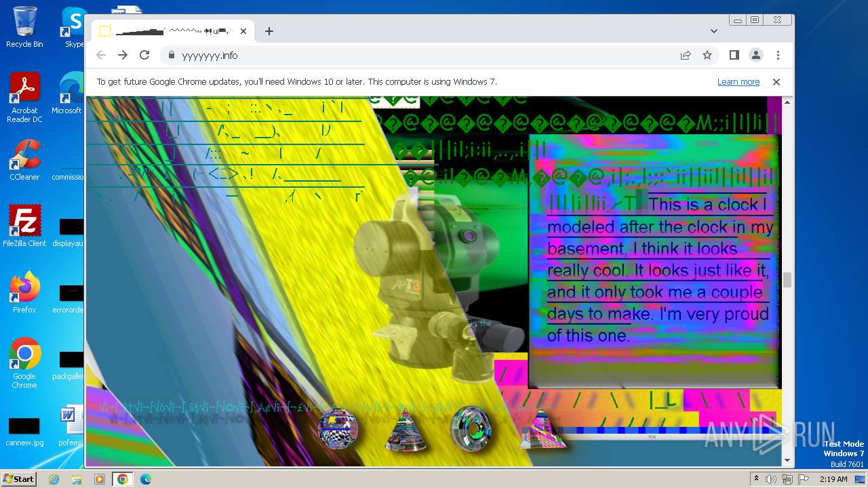Click the Action Center flag icon

point(803,479)
